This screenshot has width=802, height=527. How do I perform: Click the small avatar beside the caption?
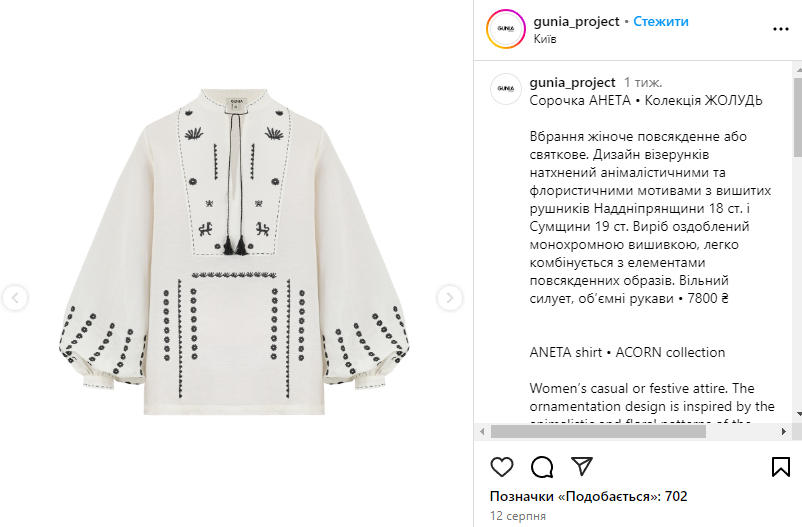click(x=505, y=89)
